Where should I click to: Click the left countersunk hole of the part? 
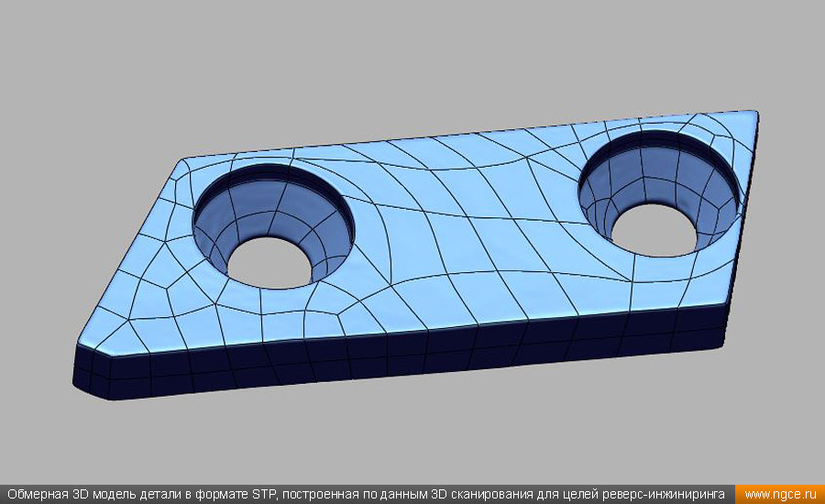pyautogui.click(x=273, y=226)
